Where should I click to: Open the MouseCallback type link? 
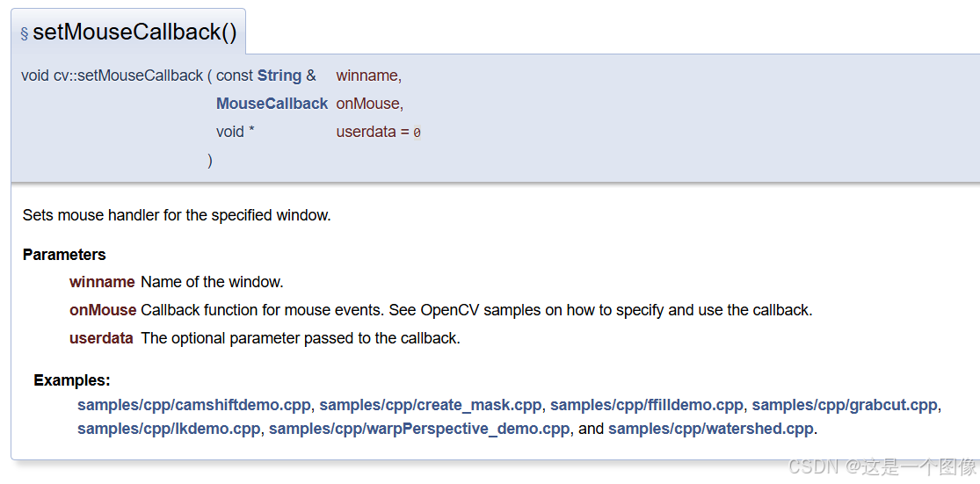click(272, 104)
